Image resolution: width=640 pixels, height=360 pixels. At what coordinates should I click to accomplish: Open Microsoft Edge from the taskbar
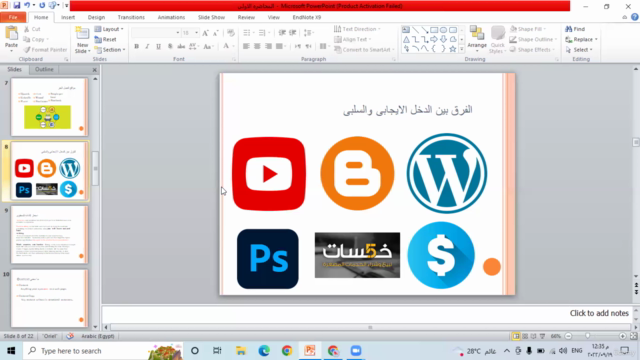[264, 351]
